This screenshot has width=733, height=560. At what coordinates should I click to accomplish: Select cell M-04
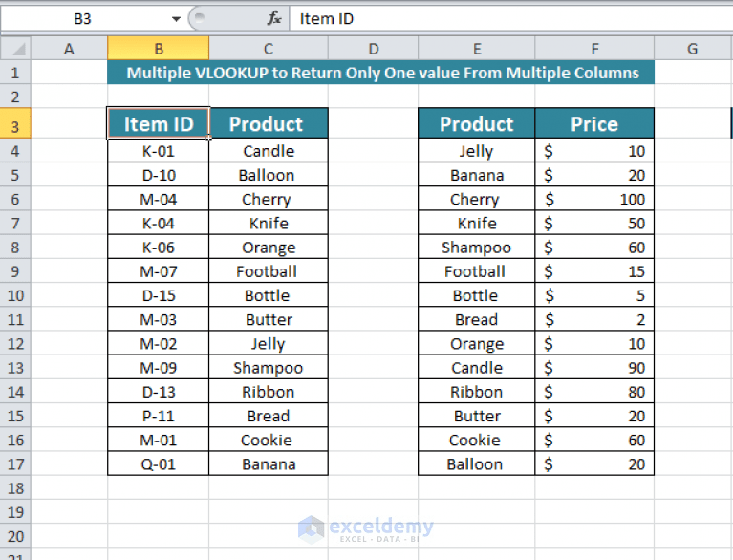coord(158,199)
